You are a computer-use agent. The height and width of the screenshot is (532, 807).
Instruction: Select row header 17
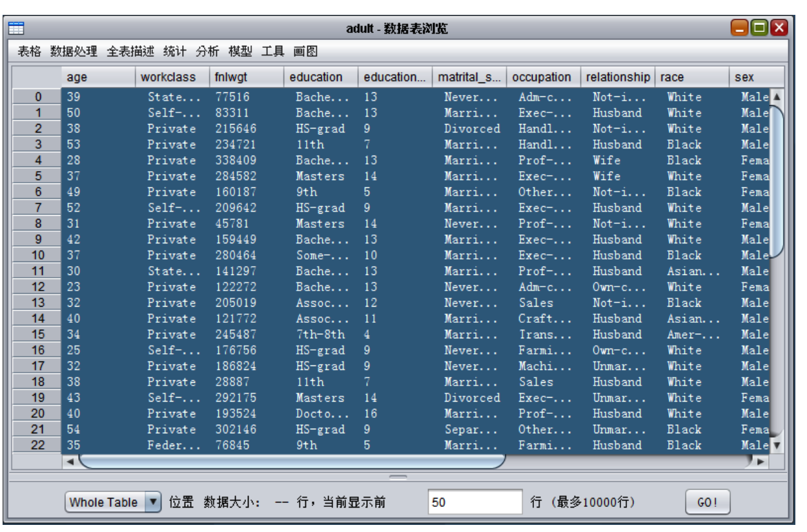[x=38, y=366]
